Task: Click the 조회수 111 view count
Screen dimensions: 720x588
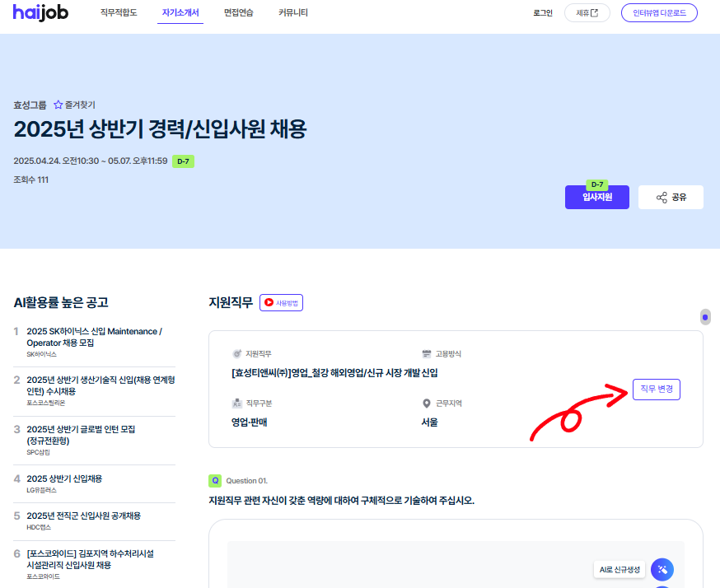Action: tap(30, 180)
